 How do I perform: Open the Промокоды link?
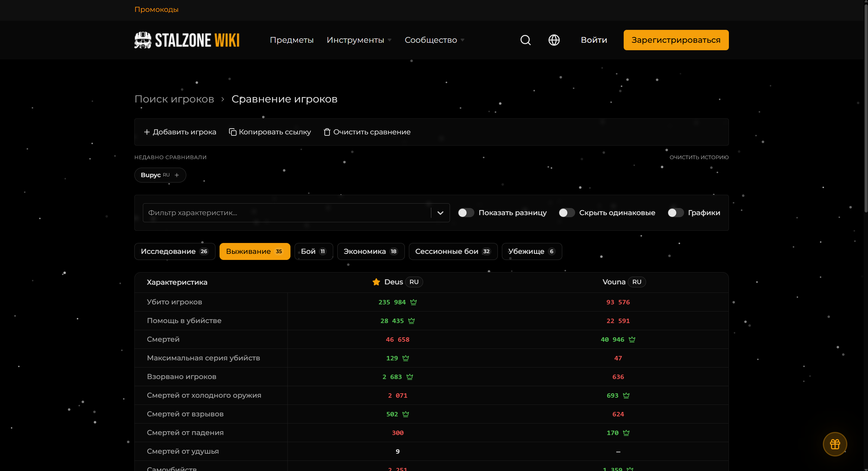[x=156, y=10]
